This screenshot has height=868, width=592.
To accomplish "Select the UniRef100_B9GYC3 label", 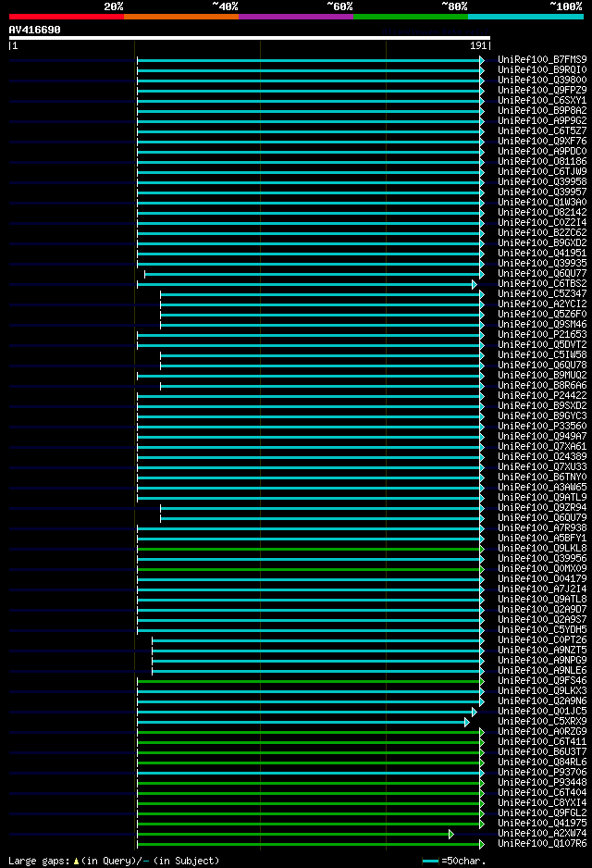I will point(542,415).
